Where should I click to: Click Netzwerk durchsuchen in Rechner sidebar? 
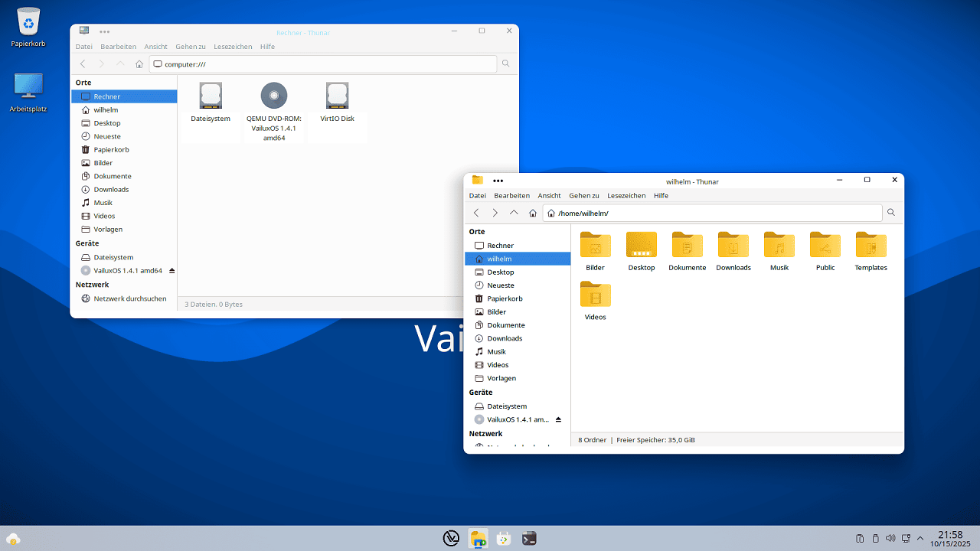124,298
